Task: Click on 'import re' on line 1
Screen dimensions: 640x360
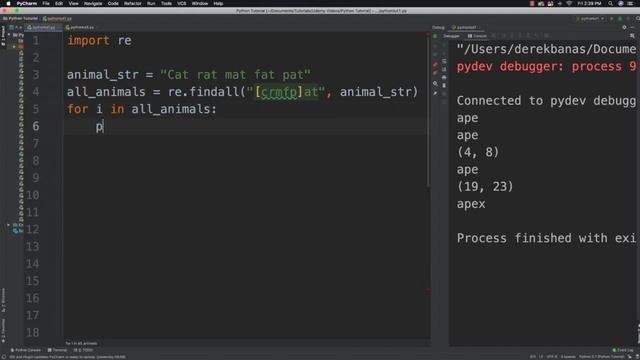Action: point(99,40)
